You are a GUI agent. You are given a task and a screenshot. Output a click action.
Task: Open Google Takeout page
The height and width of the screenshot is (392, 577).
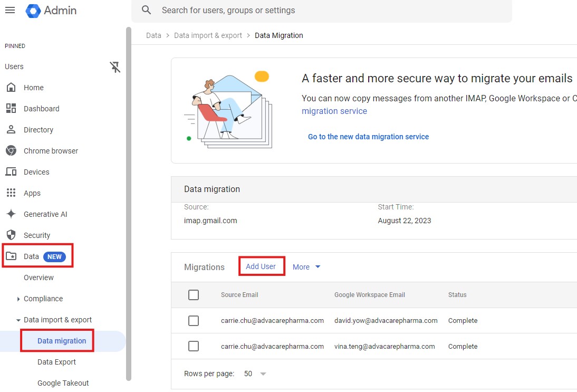(x=63, y=383)
